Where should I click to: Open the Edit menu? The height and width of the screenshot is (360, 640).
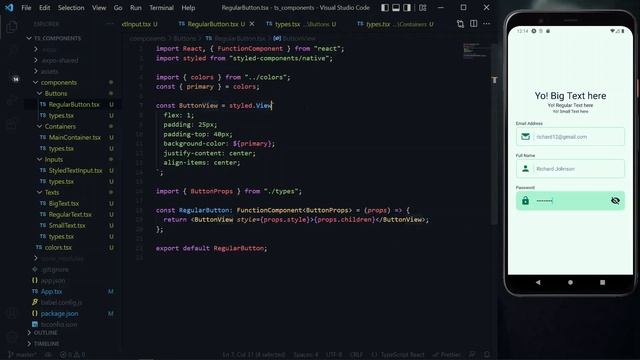(x=44, y=8)
